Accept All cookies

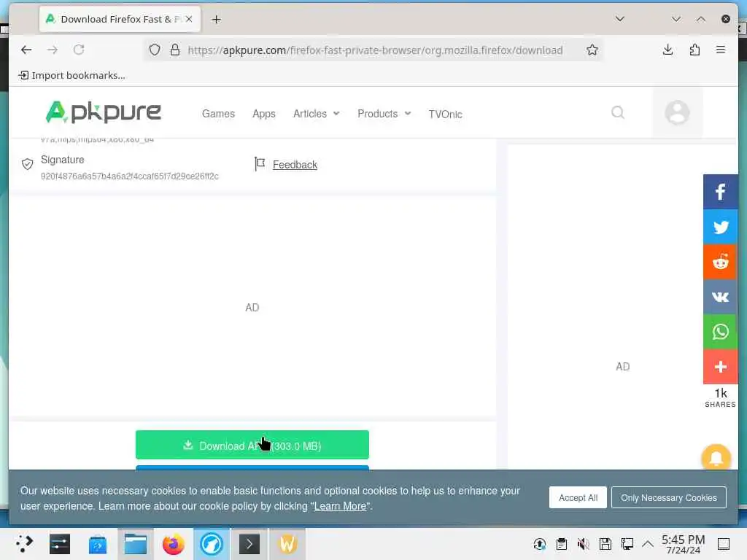coord(578,497)
